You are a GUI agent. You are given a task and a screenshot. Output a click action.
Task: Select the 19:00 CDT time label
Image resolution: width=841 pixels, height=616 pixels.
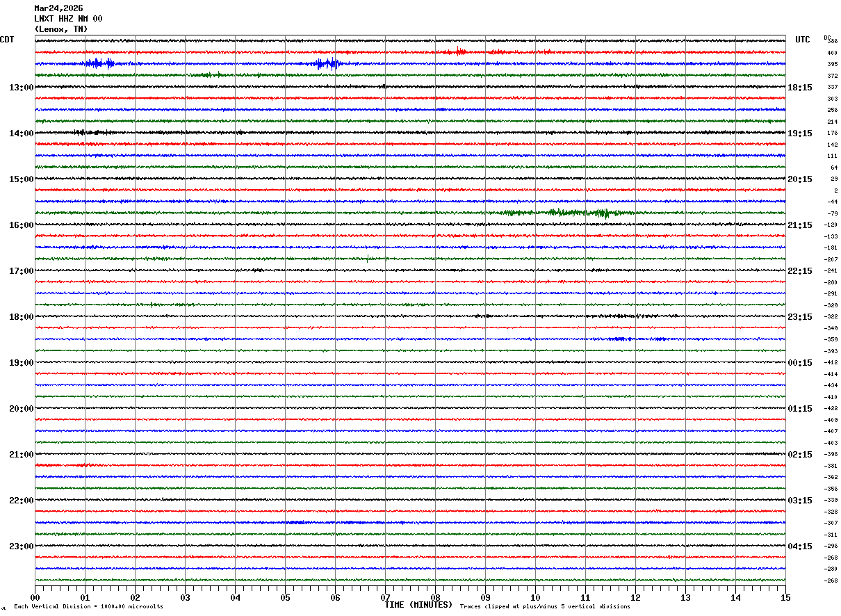click(x=21, y=363)
